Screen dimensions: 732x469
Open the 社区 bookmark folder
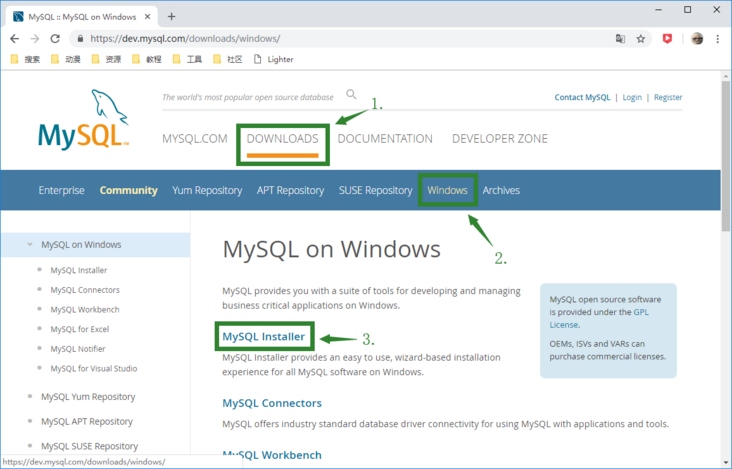[x=228, y=59]
